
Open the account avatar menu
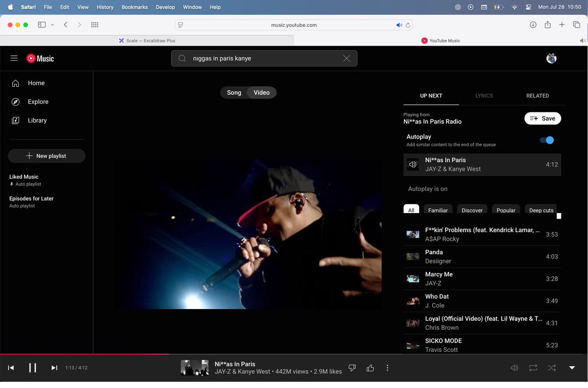(551, 58)
